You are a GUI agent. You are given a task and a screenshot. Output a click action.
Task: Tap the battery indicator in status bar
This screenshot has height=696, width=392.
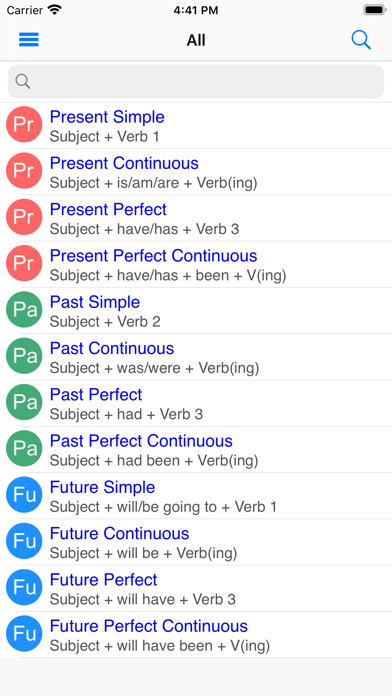pyautogui.click(x=374, y=10)
